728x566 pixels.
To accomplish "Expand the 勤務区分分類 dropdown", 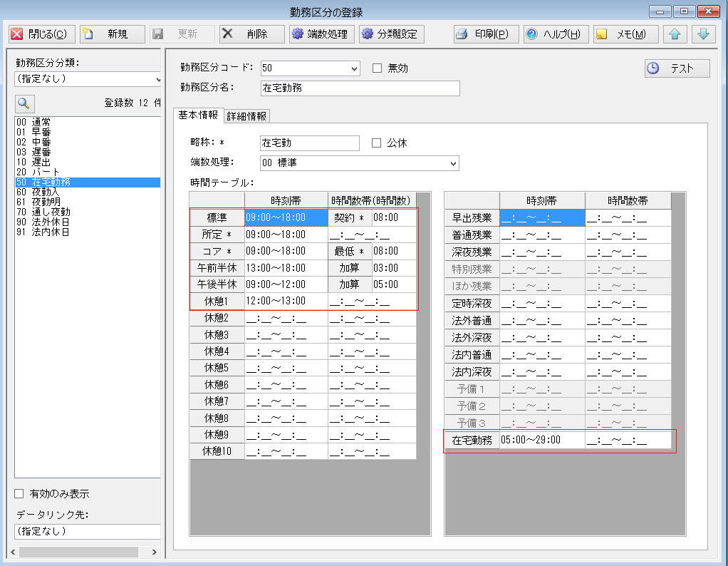I will [x=158, y=78].
